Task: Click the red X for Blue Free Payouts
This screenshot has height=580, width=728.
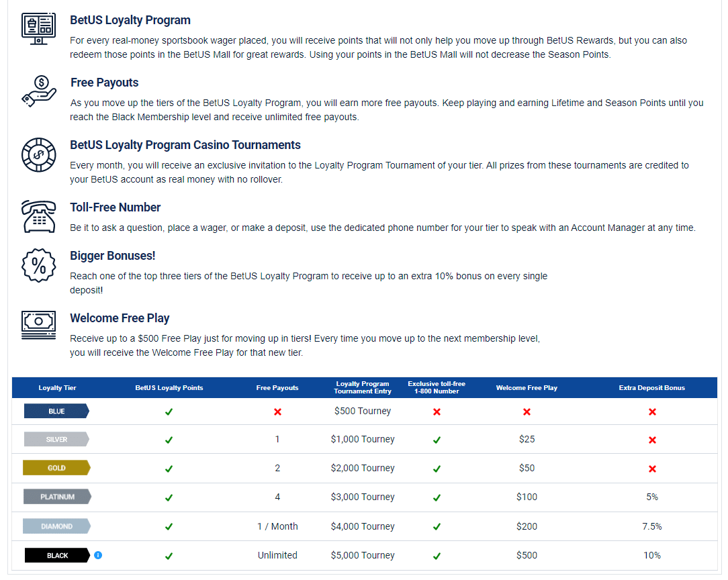Action: click(277, 412)
